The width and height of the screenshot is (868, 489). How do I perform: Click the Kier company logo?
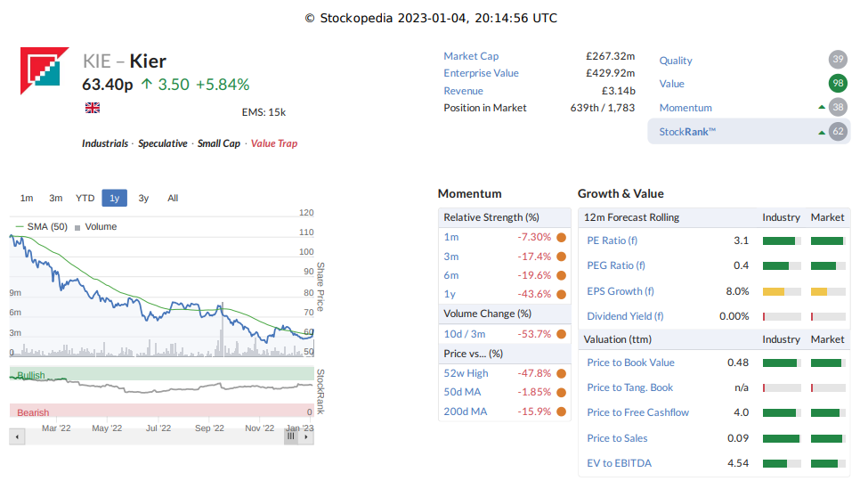45,71
